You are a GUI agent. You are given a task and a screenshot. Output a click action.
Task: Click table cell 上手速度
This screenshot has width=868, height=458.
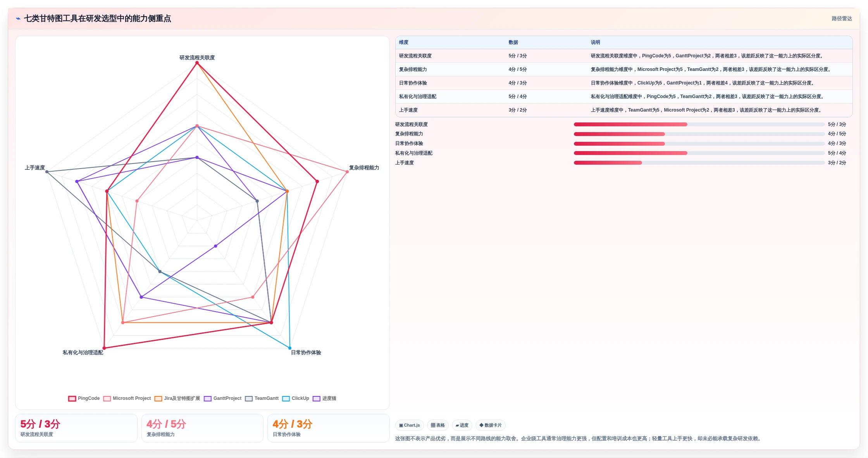coord(408,110)
